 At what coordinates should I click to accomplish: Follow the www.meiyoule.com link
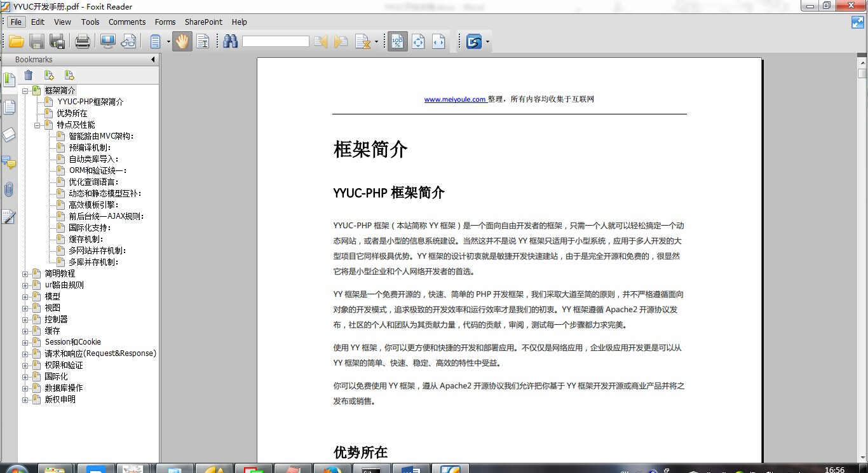(x=455, y=99)
